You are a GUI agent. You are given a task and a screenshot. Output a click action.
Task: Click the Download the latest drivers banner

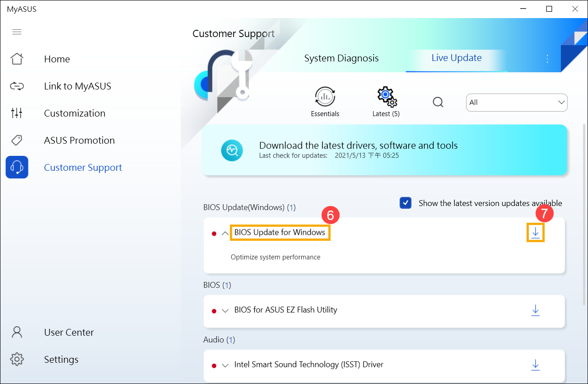click(384, 150)
